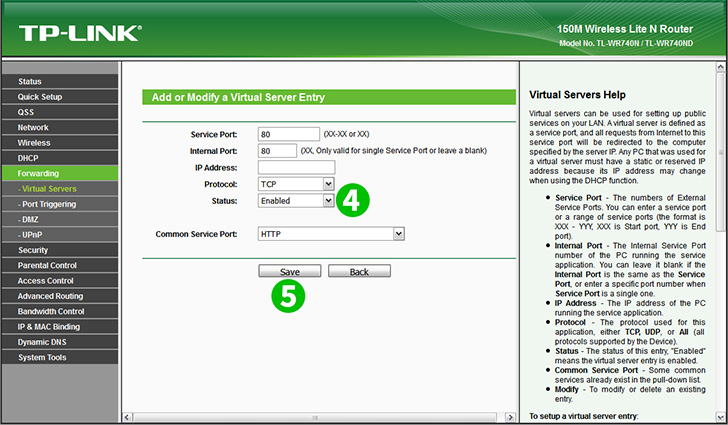
Task: Click the "To setup a virtual server entry" text
Action: pyautogui.click(x=584, y=416)
